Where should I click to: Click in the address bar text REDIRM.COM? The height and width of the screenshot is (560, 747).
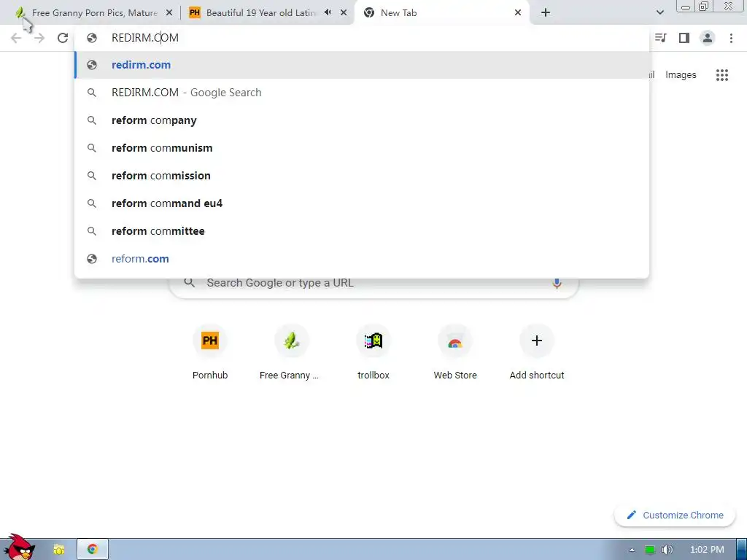145,38
